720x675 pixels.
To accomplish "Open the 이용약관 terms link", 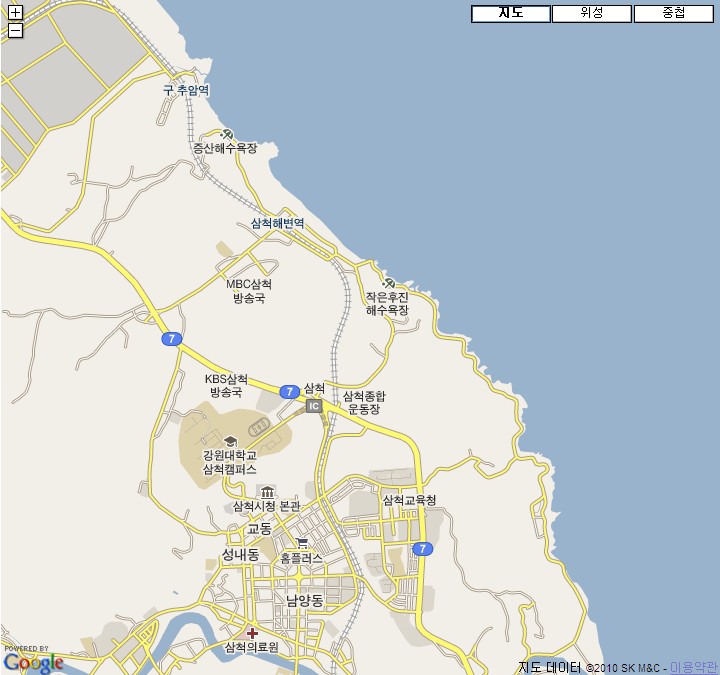I will point(693,668).
